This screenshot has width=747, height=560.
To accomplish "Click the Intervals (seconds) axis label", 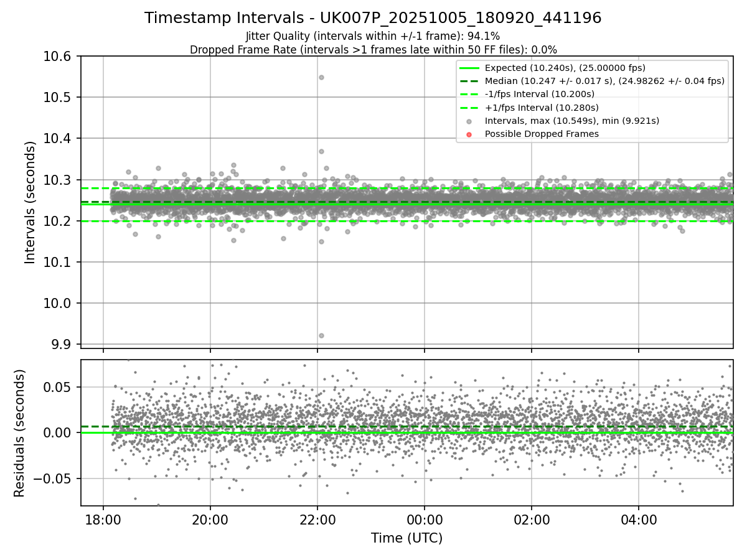I will pos(31,202).
